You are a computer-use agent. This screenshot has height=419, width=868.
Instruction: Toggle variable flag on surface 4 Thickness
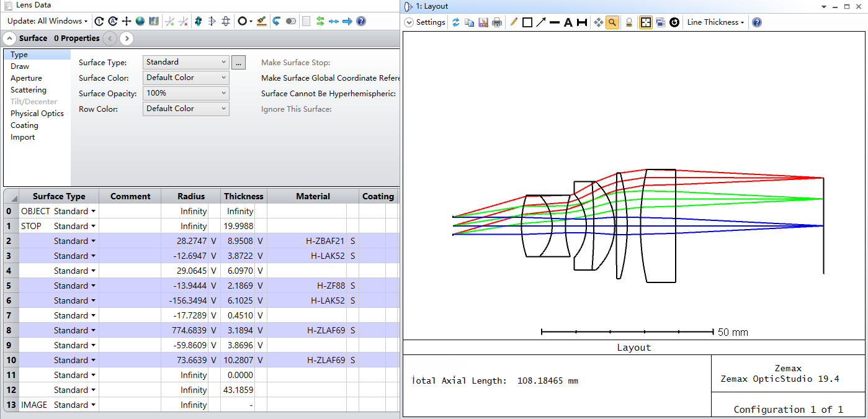coord(261,271)
